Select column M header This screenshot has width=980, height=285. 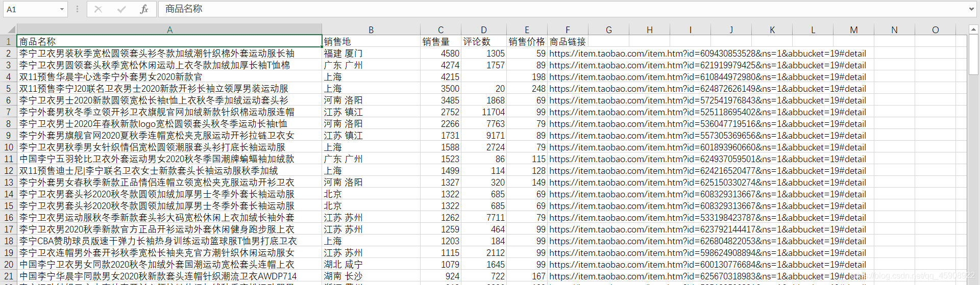853,30
